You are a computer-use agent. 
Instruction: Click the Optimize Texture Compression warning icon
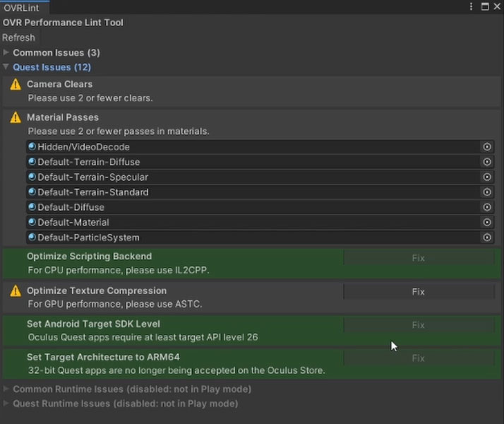pyautogui.click(x=16, y=291)
